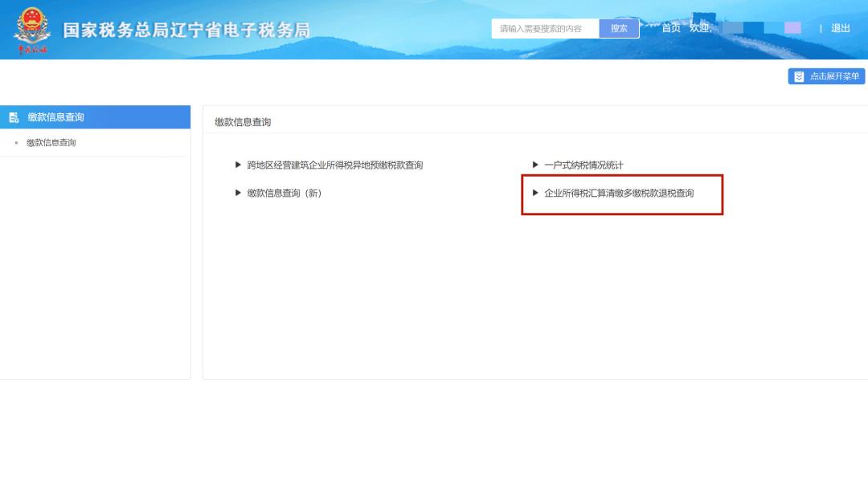Click the arrow before 缴款信息查询（新）
The width and height of the screenshot is (868, 481).
point(238,193)
